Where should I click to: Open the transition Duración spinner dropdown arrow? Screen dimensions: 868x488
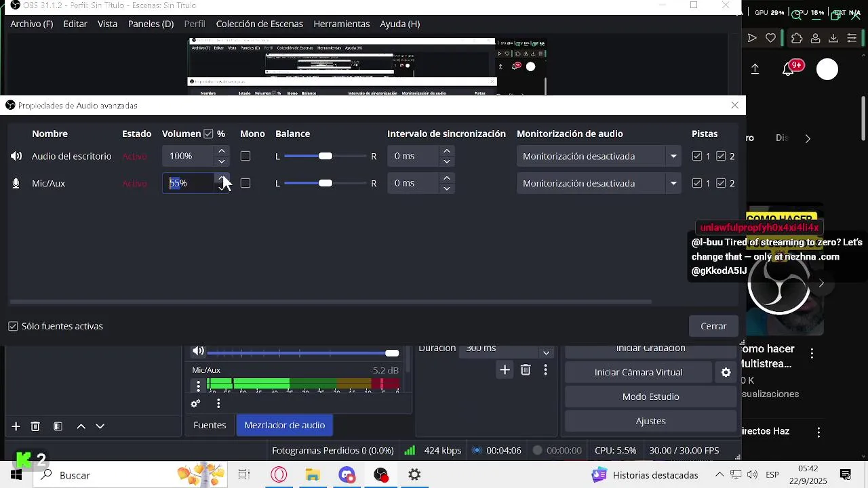[546, 352]
